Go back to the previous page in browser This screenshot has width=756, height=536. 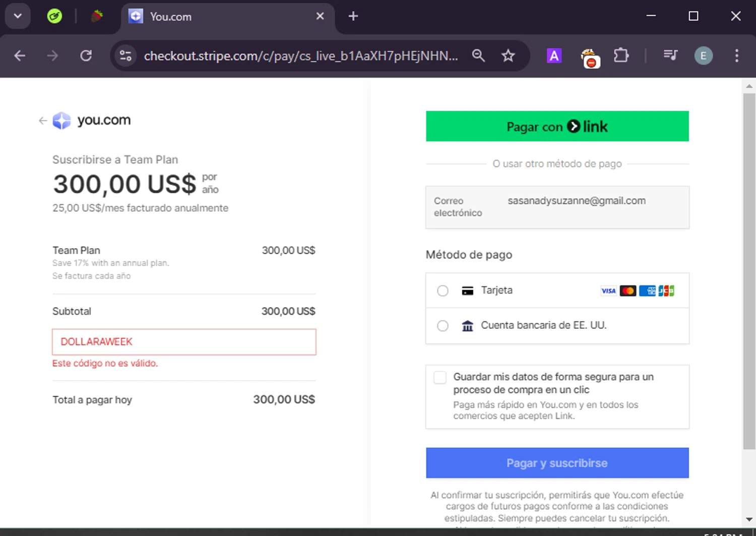(x=20, y=55)
